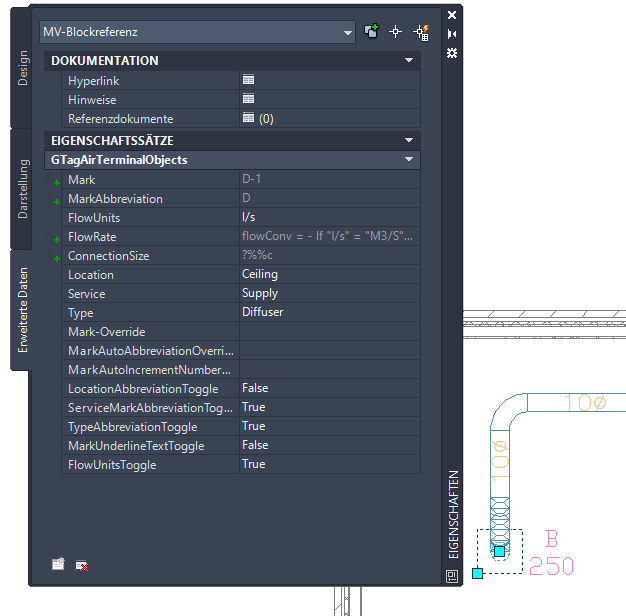
Task: Click the ConnectionSize value field
Action: [330, 255]
